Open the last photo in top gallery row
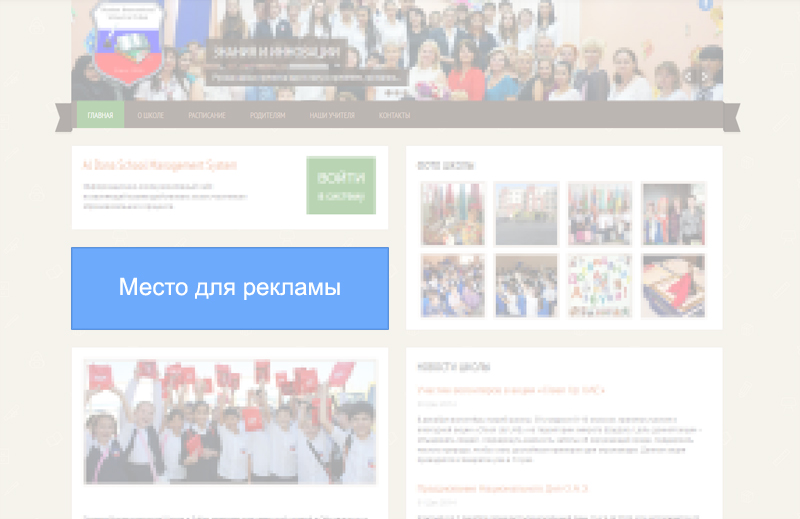 click(673, 213)
